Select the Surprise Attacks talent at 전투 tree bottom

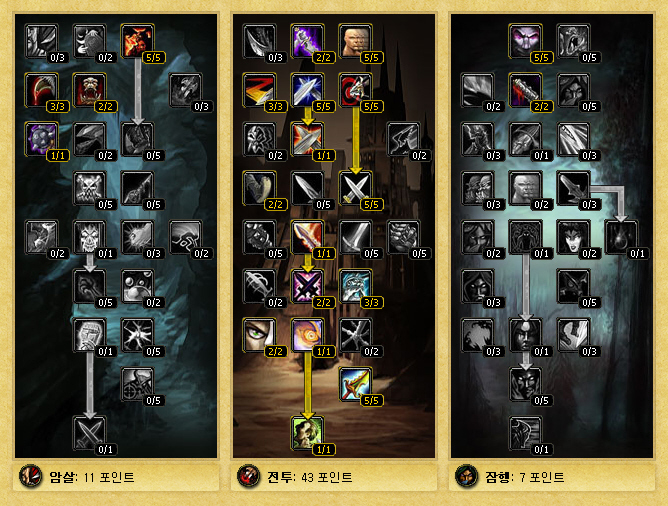pyautogui.click(x=308, y=433)
